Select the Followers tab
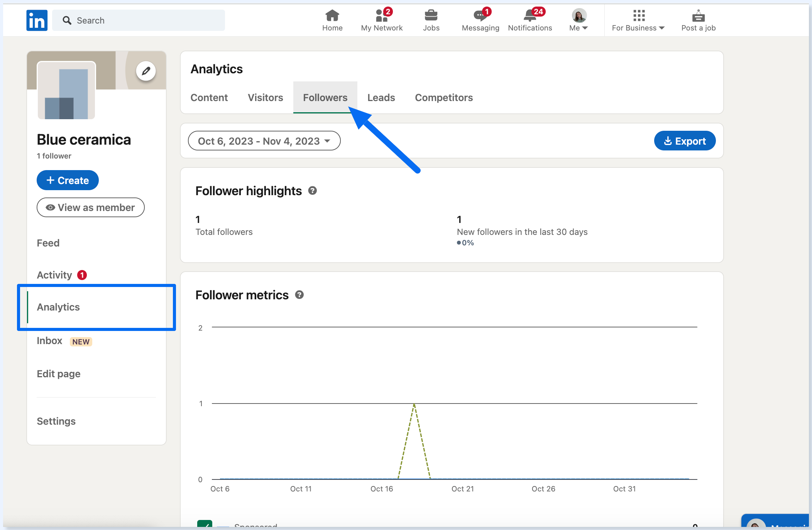The height and width of the screenshot is (530, 812). (x=325, y=98)
